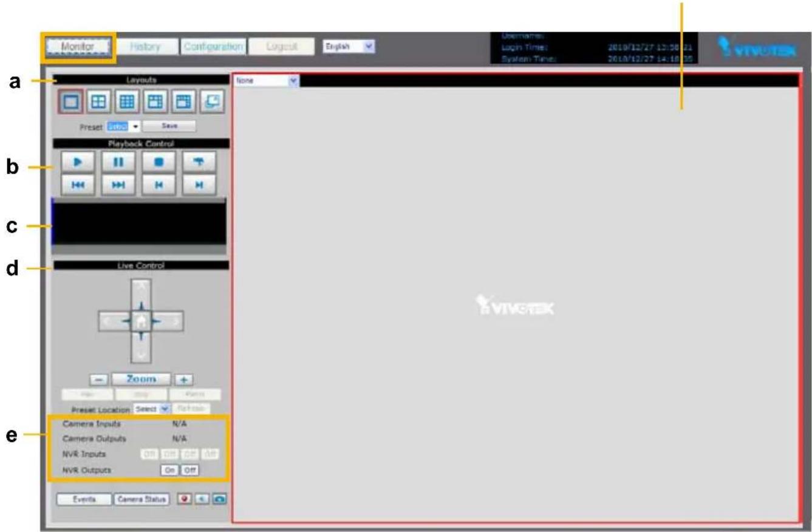Image resolution: width=812 pixels, height=532 pixels.
Task: Click the speaker audio icon
Action: click(x=202, y=499)
